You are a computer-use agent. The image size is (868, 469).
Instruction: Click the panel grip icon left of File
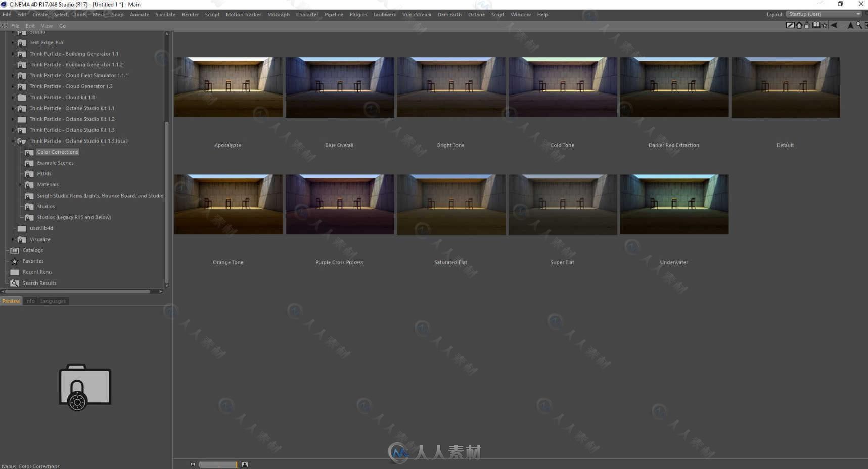click(5, 26)
